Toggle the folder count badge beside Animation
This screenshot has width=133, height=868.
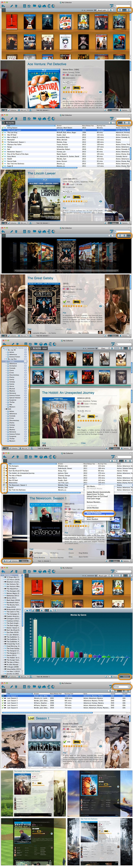pyautogui.click(x=25, y=366)
